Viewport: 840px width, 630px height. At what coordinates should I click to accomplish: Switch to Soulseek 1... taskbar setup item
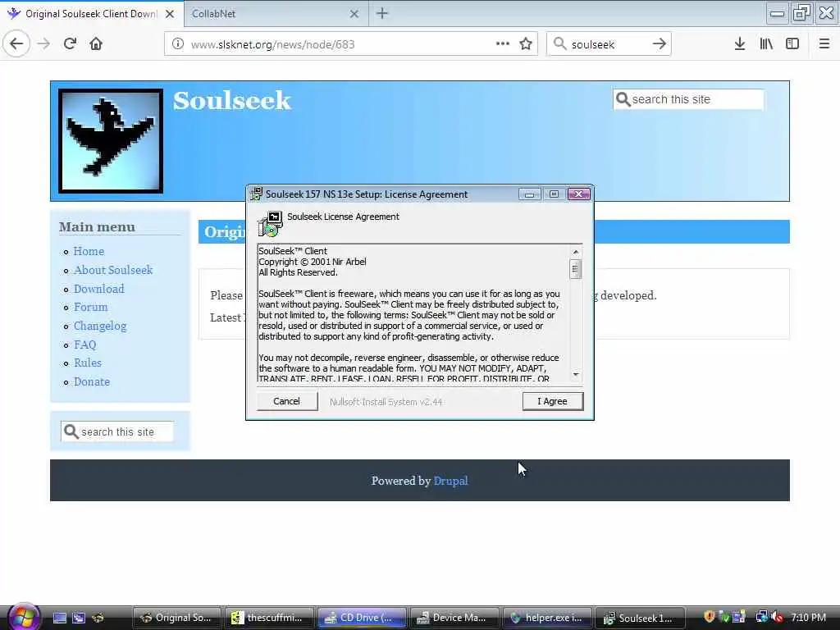click(640, 618)
